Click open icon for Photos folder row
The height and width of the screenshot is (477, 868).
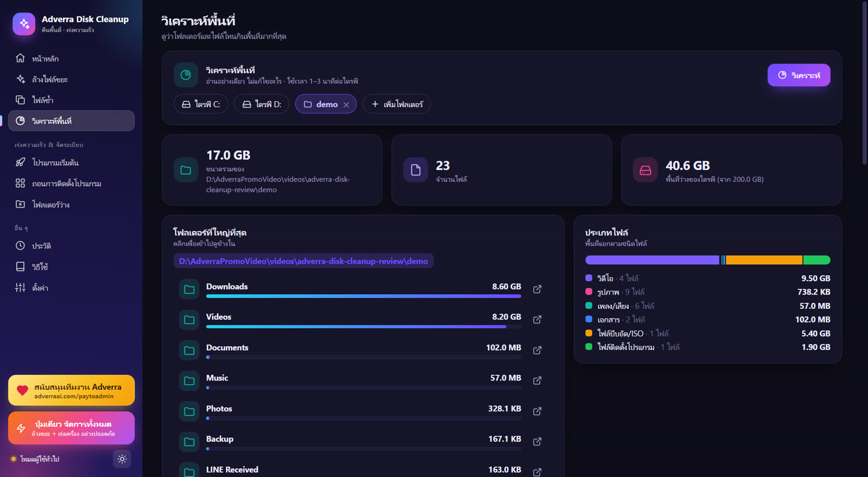pos(537,411)
